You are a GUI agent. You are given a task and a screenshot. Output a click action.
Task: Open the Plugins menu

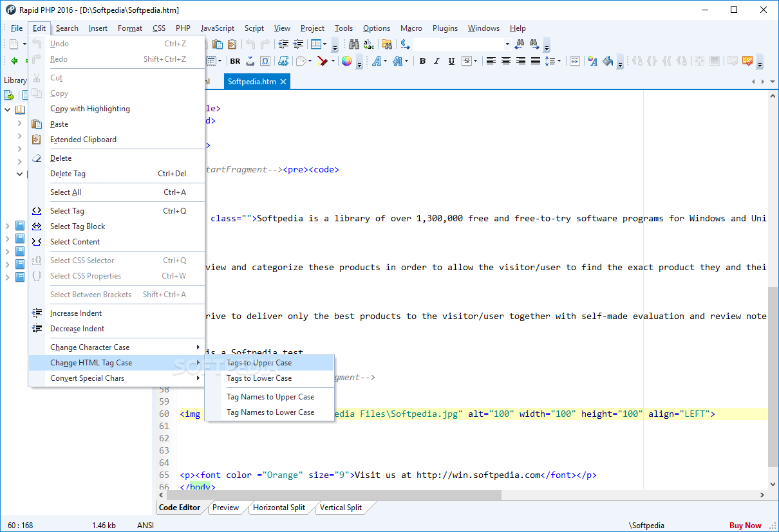(445, 28)
